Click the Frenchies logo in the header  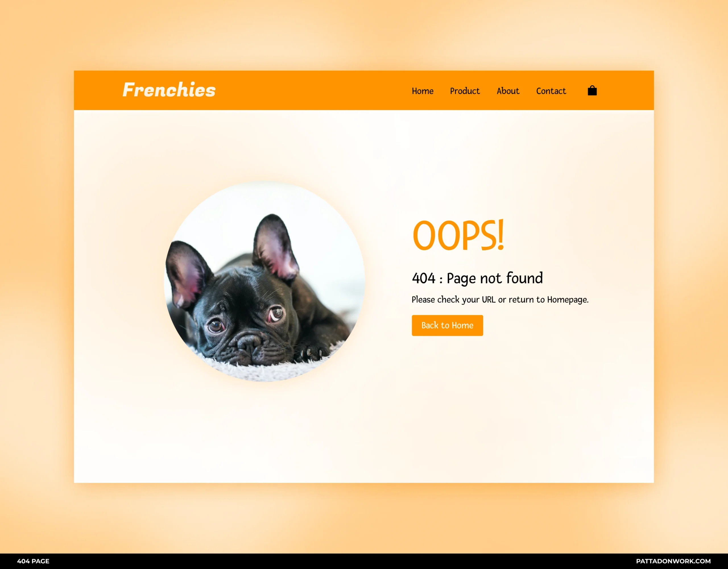[169, 90]
